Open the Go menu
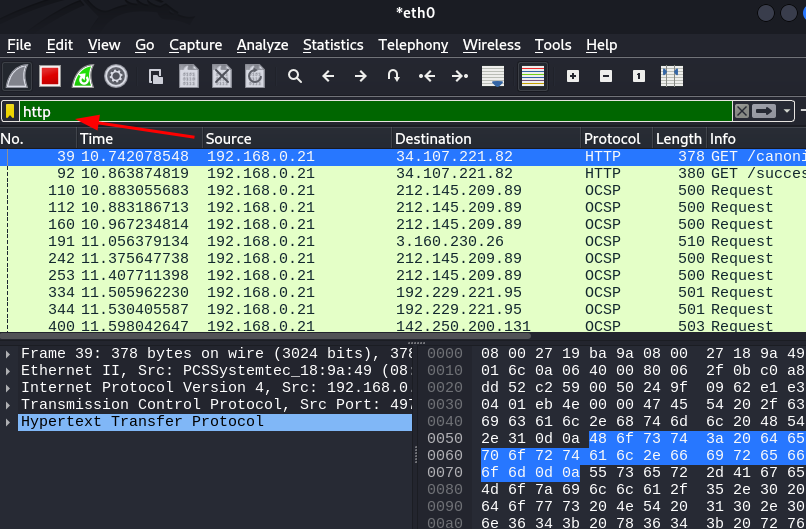The width and height of the screenshot is (806, 529). click(x=144, y=45)
